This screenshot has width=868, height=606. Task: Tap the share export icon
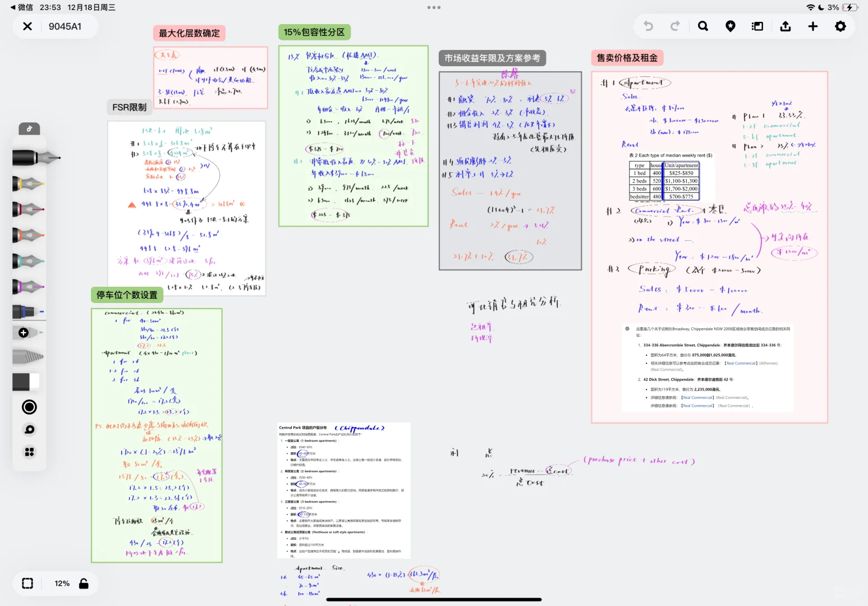(786, 26)
